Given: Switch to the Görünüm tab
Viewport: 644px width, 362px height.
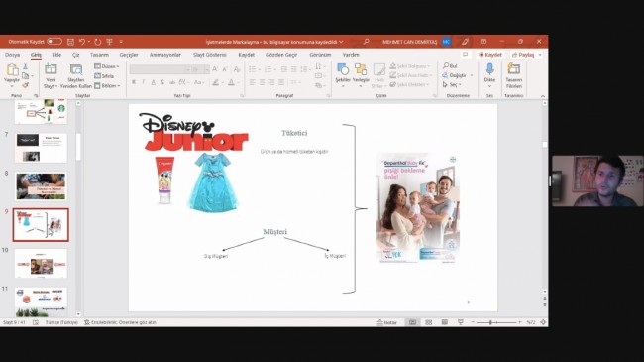Looking at the screenshot, I should 320,55.
